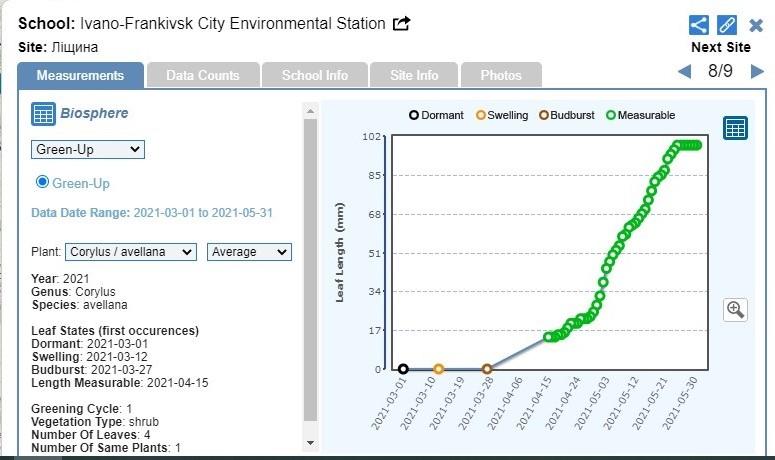Switch to Data Counts tab
Image resolution: width=775 pixels, height=460 pixels.
pos(203,75)
